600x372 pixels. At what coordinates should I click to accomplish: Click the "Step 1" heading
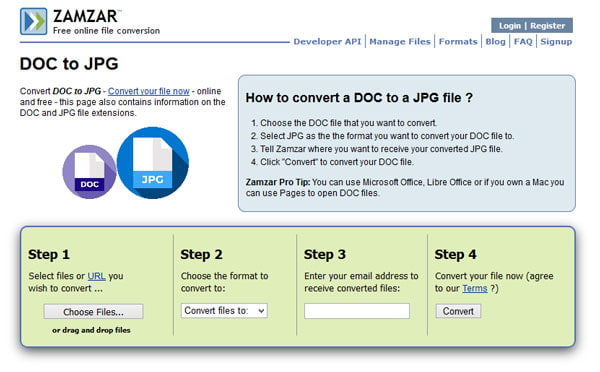click(x=49, y=254)
